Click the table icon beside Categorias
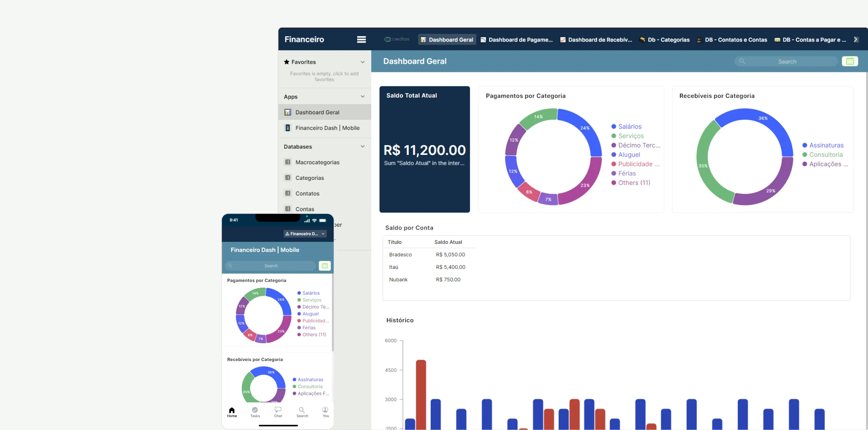 [288, 178]
